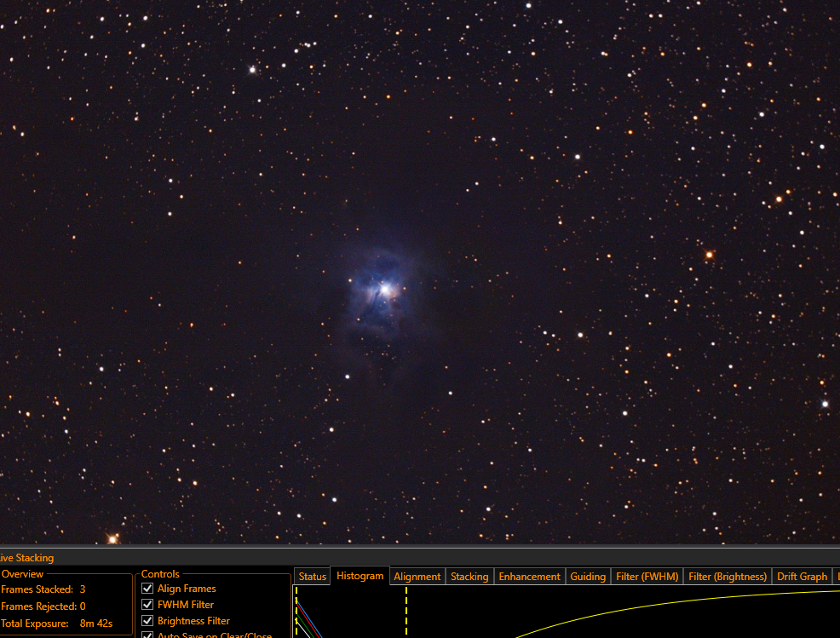Click the histogram mid-level yellow dashed marker
This screenshot has width=840, height=638.
pyautogui.click(x=406, y=612)
